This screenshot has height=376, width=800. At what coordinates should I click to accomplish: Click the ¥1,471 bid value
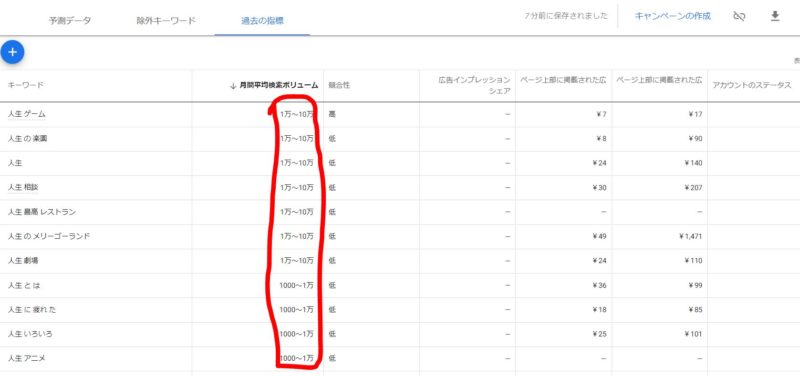click(x=690, y=236)
